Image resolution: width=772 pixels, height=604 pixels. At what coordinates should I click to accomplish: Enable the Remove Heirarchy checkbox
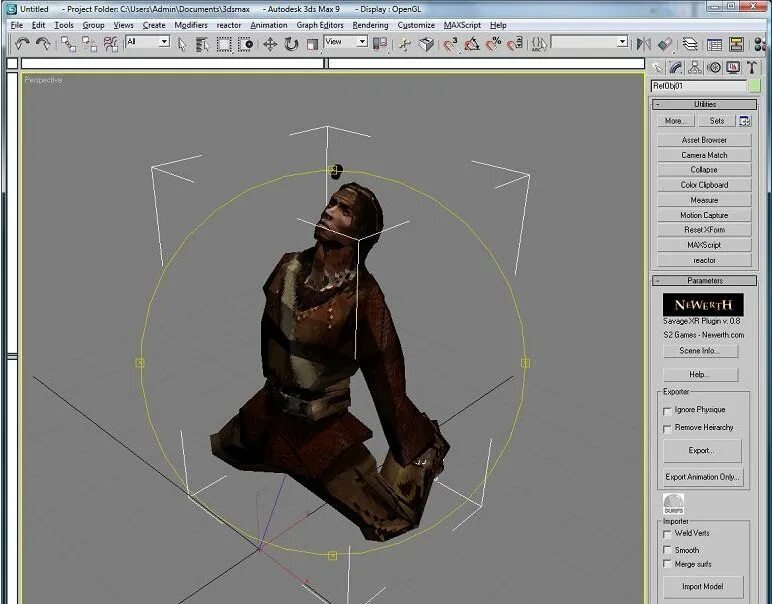click(x=667, y=429)
